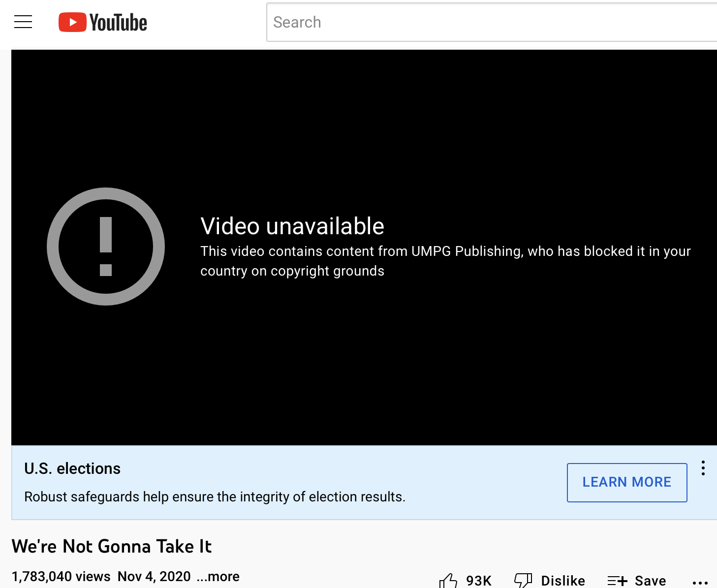717x588 pixels.
Task: Open the hamburger guide menu
Action: [23, 22]
